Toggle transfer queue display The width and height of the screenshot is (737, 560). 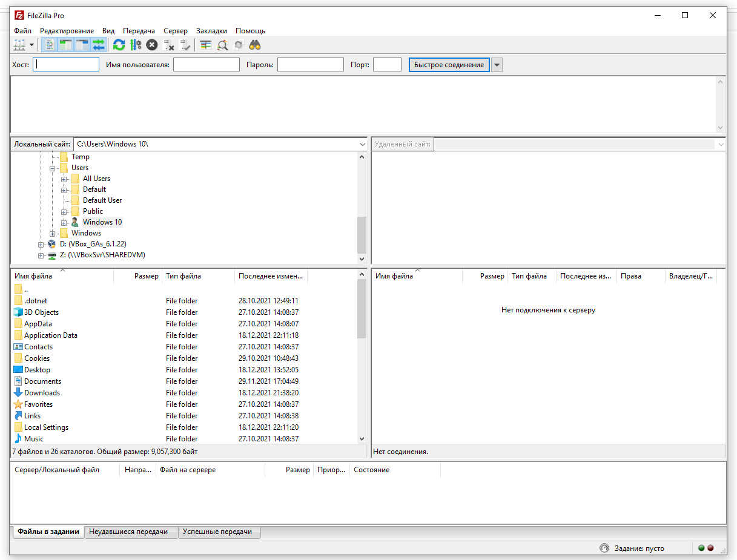pos(99,45)
